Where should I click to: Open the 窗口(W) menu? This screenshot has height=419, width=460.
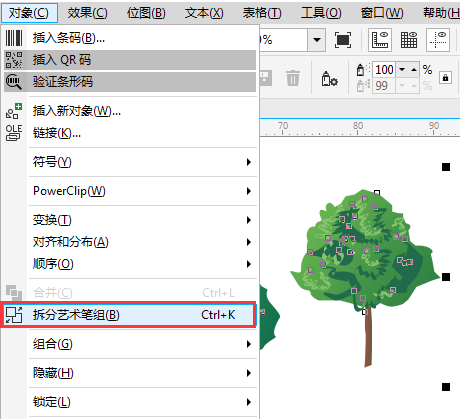tap(382, 13)
